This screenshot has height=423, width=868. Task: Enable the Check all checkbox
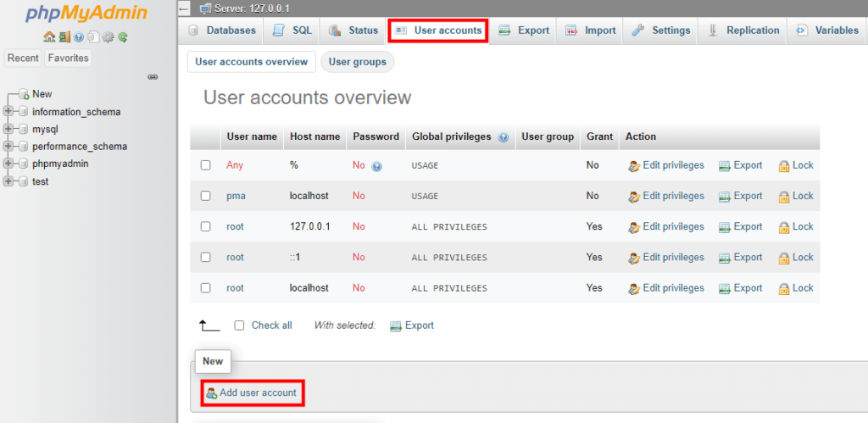239,326
